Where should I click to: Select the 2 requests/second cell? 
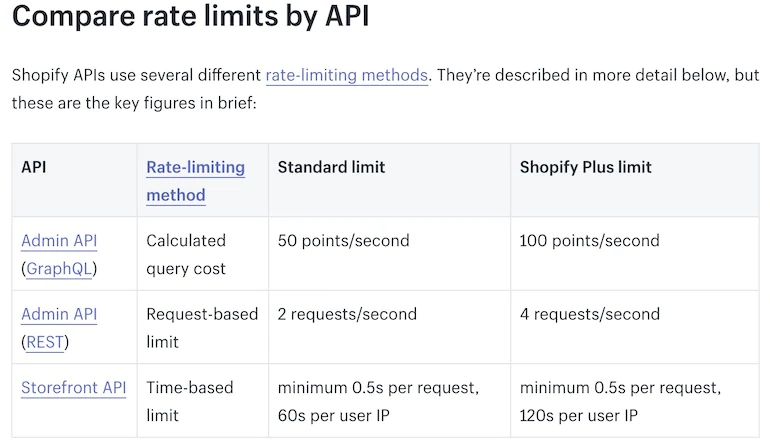tap(347, 314)
